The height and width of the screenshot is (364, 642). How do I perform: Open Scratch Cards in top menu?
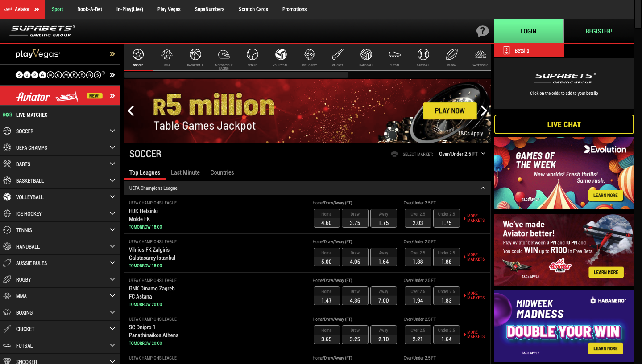253,9
